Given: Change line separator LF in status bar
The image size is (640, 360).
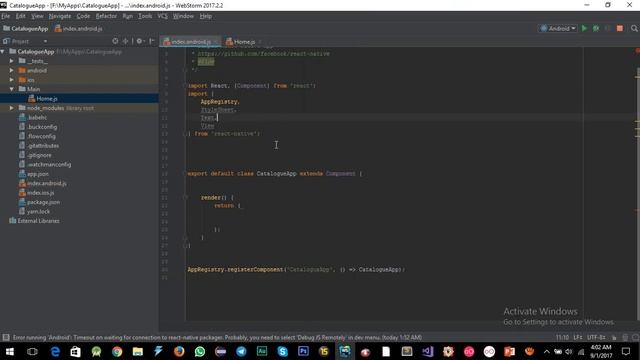Looking at the screenshot, I should [x=578, y=338].
